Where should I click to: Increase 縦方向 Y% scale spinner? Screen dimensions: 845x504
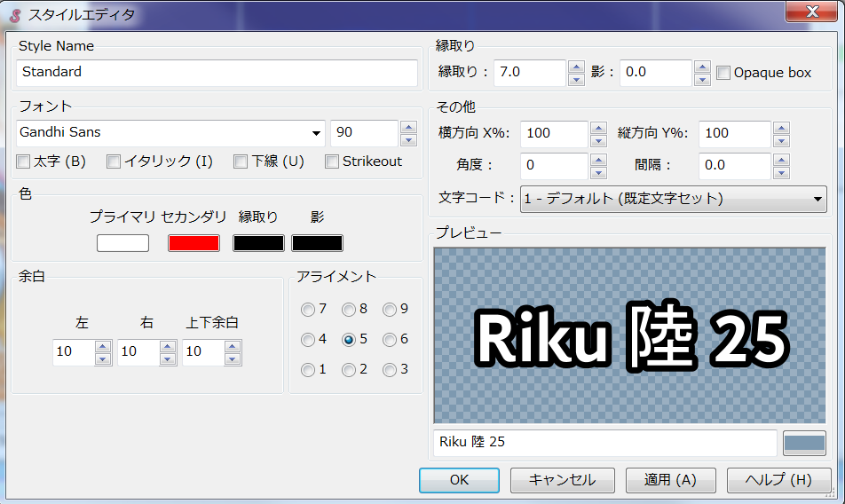click(781, 128)
